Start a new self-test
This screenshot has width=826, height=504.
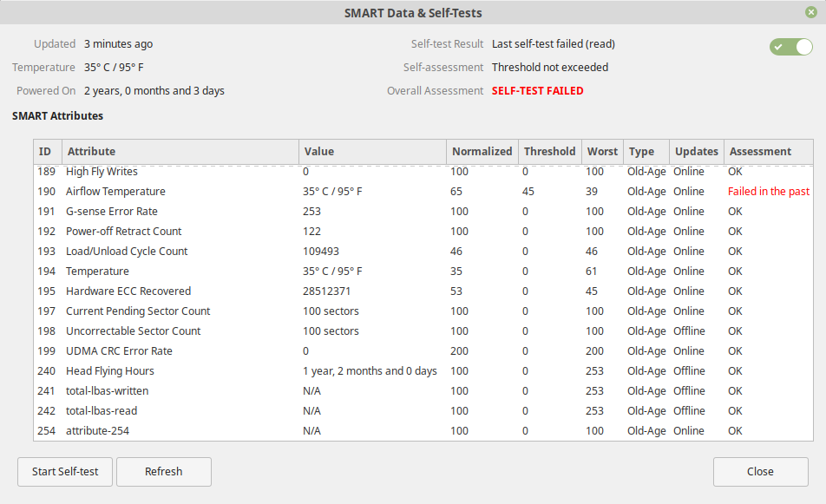tap(65, 471)
